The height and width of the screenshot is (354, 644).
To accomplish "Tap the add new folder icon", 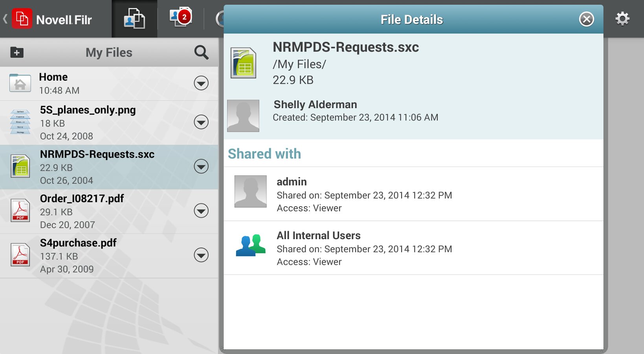I will (x=17, y=52).
